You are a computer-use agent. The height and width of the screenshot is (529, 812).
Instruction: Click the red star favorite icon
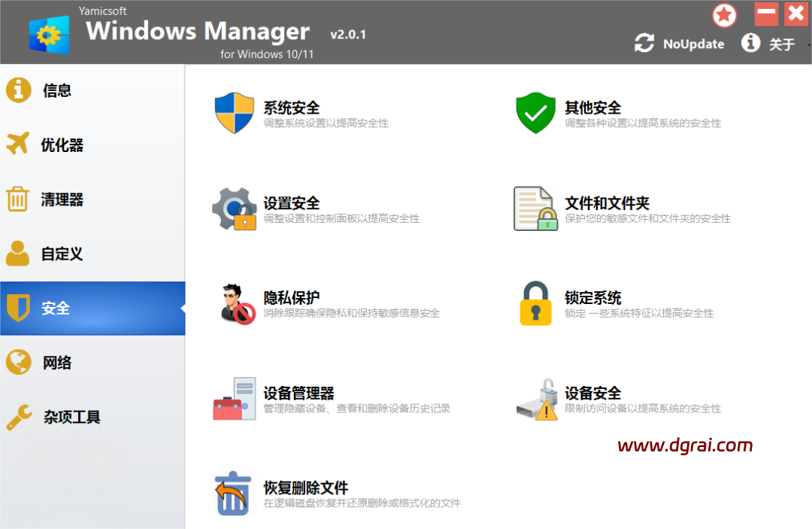(725, 14)
